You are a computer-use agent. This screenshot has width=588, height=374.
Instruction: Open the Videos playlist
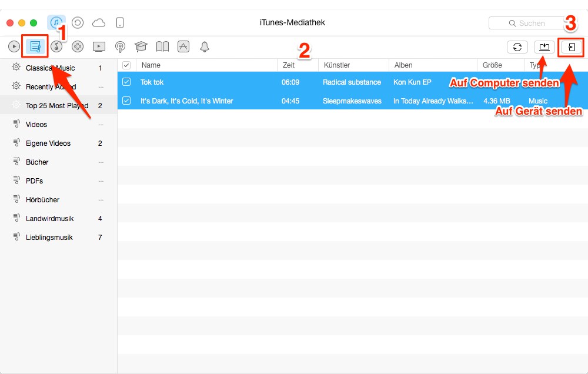tap(58, 124)
